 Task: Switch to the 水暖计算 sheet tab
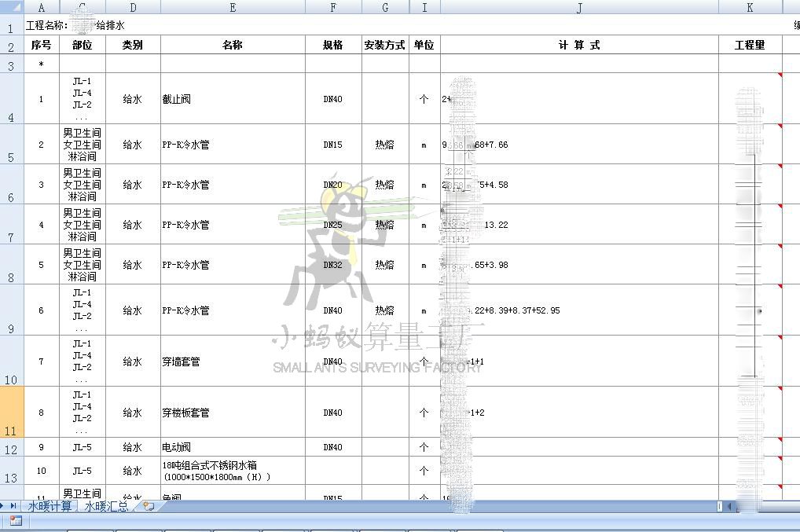(x=50, y=507)
